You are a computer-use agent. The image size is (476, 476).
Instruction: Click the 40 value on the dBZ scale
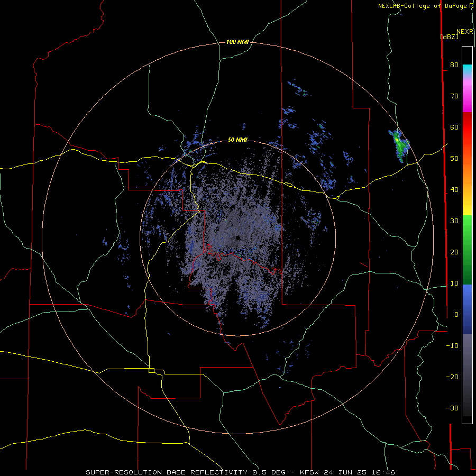(454, 190)
